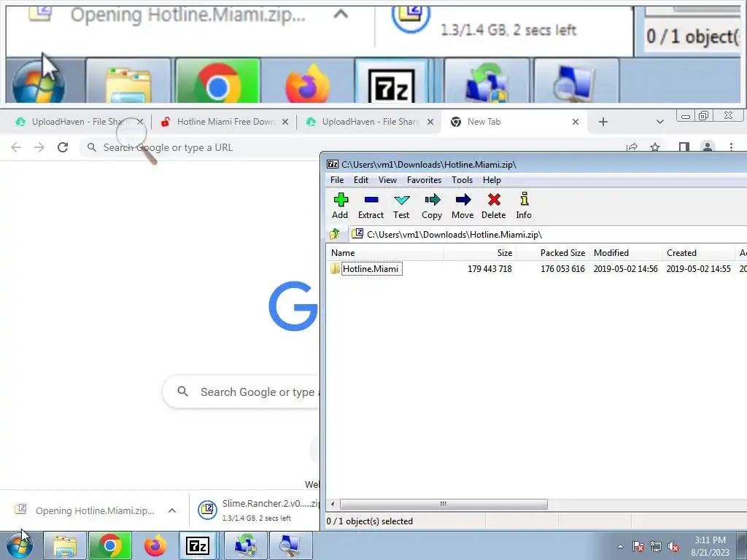The width and height of the screenshot is (747, 560).
Task: Click the 7-Zip address path field
Action: pyautogui.click(x=548, y=234)
